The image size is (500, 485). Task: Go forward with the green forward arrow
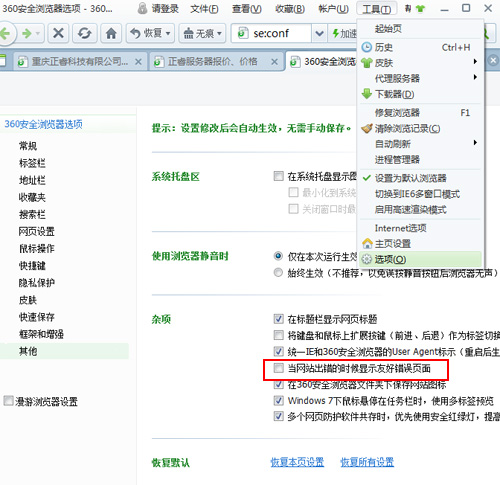pos(26,33)
